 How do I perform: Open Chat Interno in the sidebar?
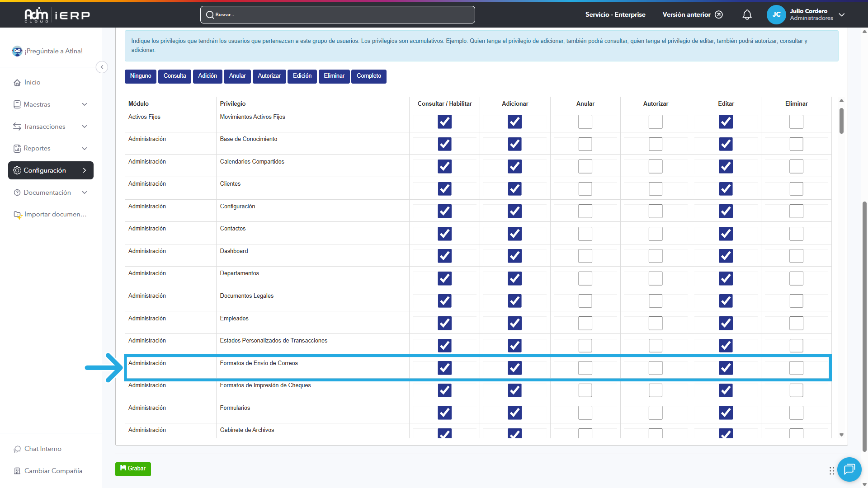[42, 449]
